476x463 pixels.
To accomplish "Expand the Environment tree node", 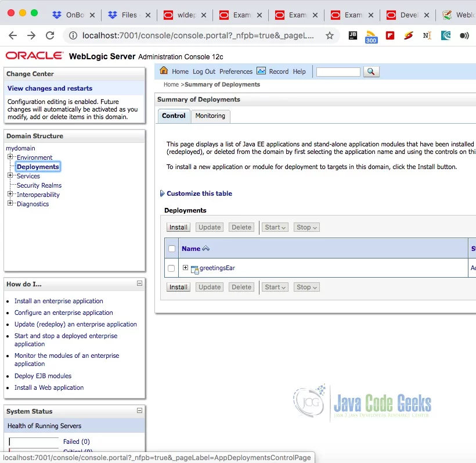I will point(10,157).
